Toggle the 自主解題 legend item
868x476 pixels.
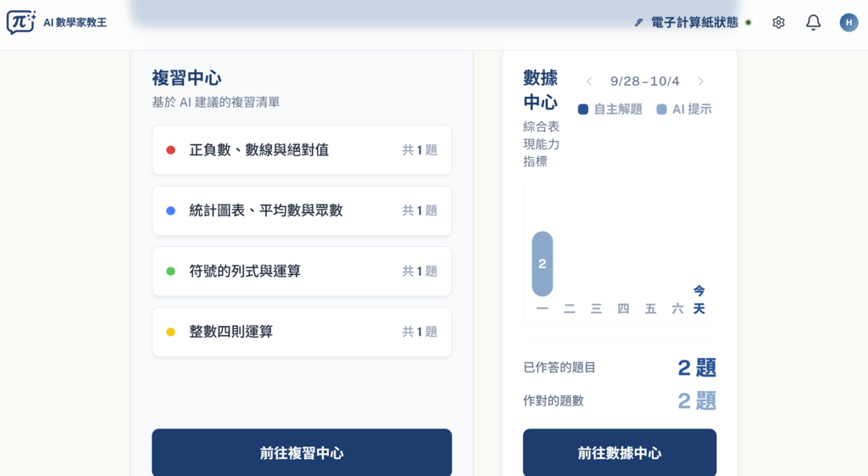pyautogui.click(x=610, y=109)
